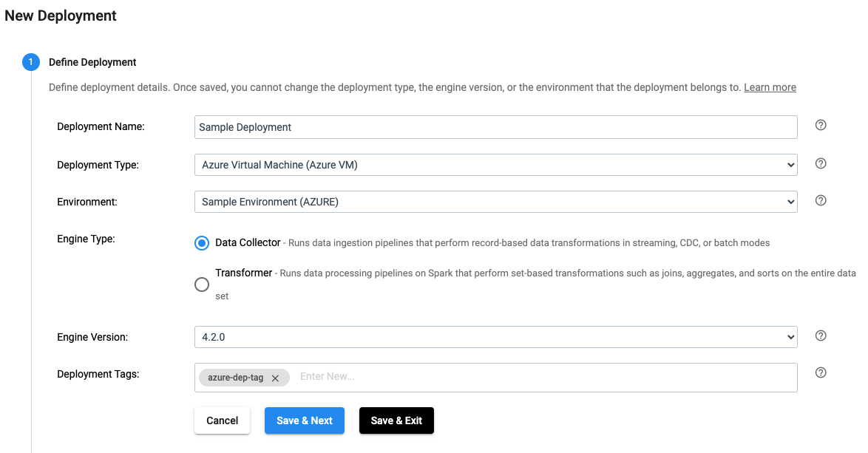Click the Deployment Name label

click(101, 126)
